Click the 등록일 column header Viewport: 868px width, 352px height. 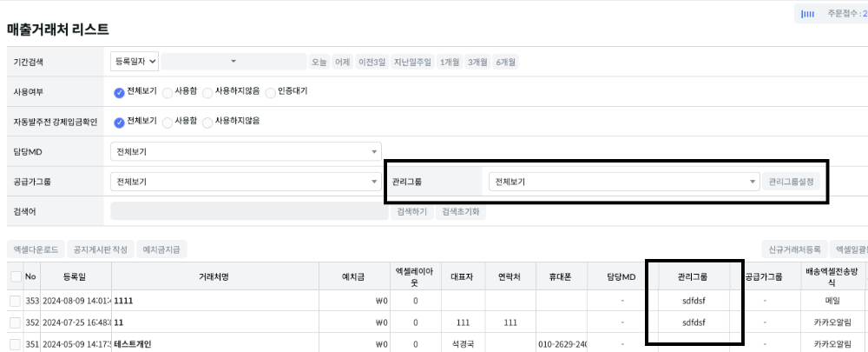(76, 276)
